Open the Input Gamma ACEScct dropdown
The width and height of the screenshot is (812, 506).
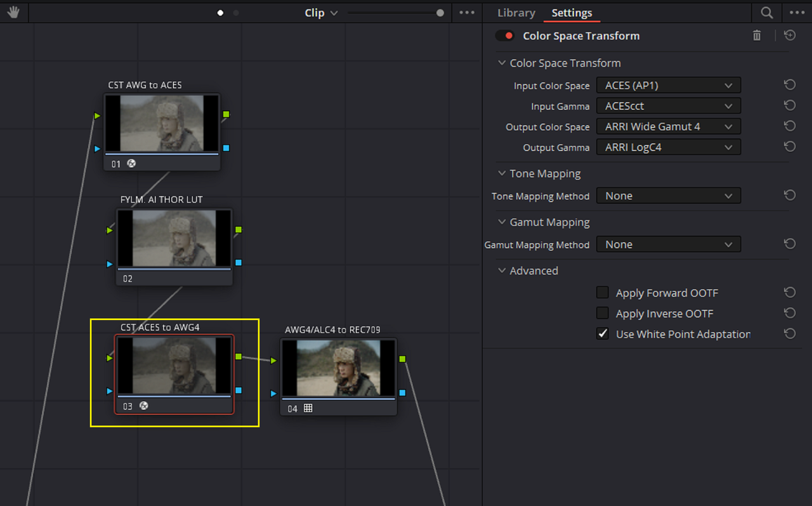point(669,106)
